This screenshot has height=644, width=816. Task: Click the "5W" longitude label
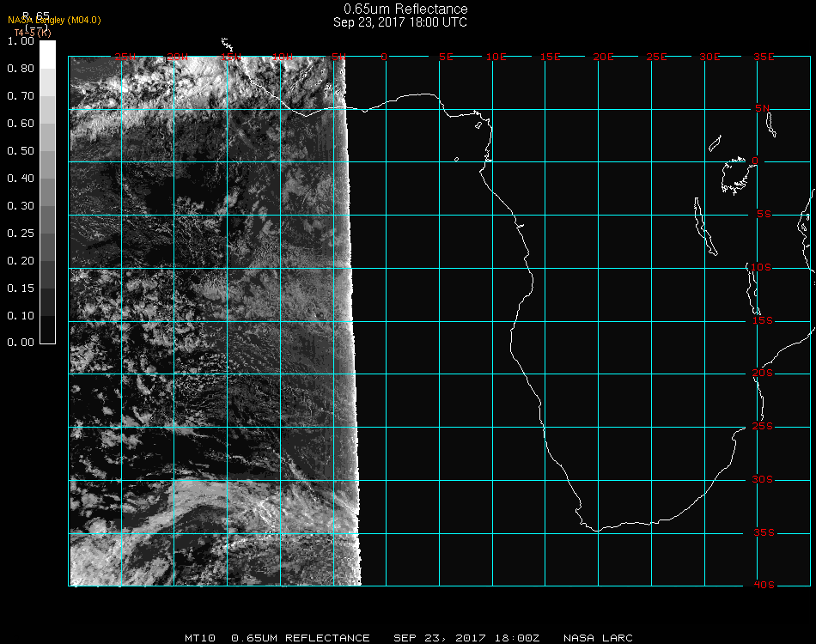[x=338, y=57]
